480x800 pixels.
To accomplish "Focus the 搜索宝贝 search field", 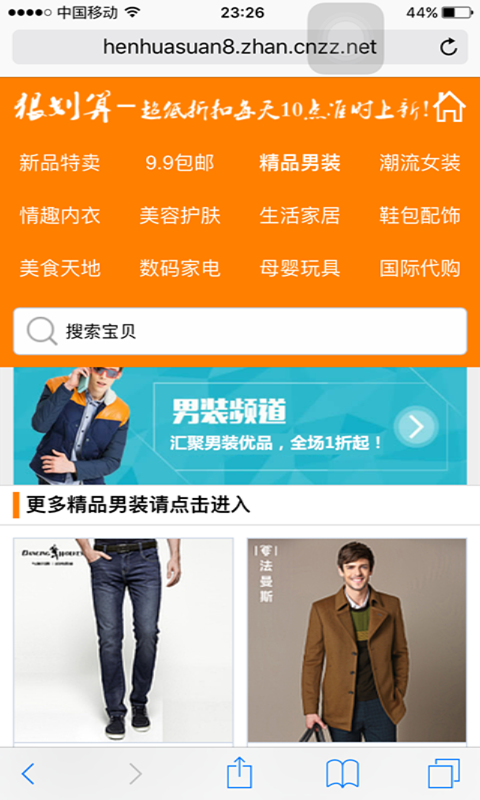I will pyautogui.click(x=240, y=331).
